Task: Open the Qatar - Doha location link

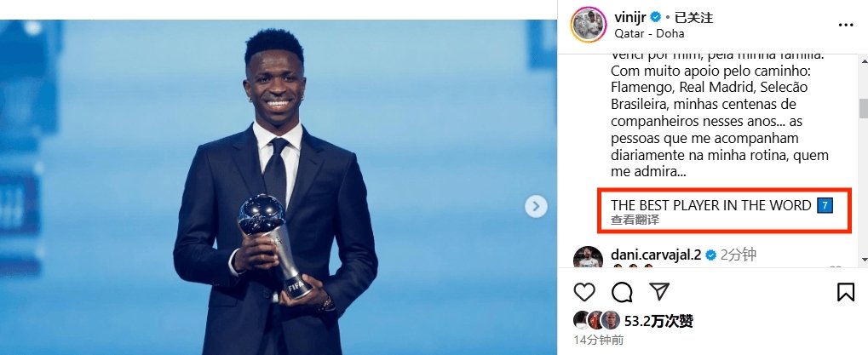Action: [649, 33]
